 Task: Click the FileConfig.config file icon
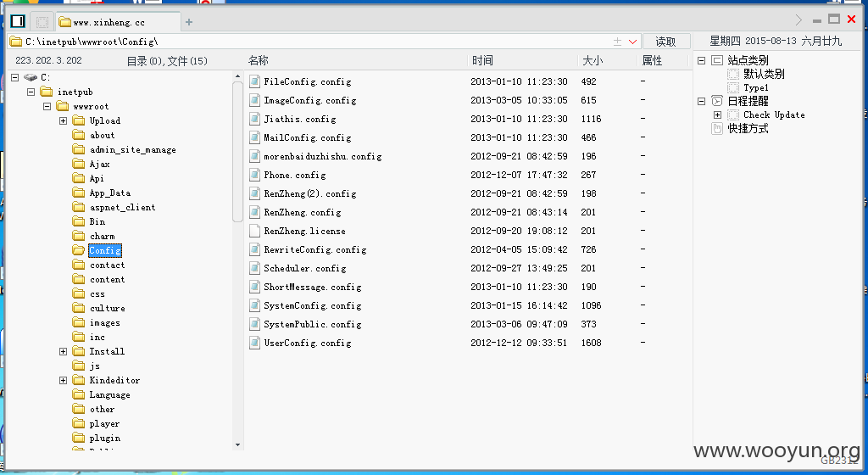254,81
